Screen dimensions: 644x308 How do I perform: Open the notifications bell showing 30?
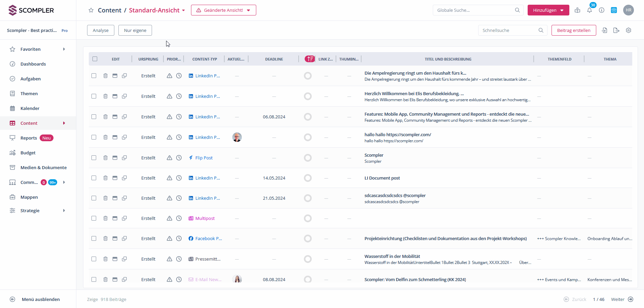coord(590,10)
